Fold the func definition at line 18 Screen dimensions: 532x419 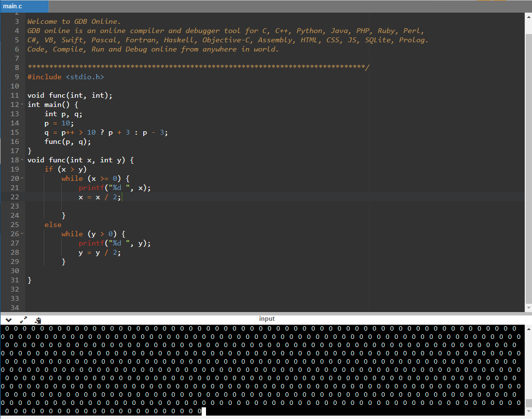(23, 160)
